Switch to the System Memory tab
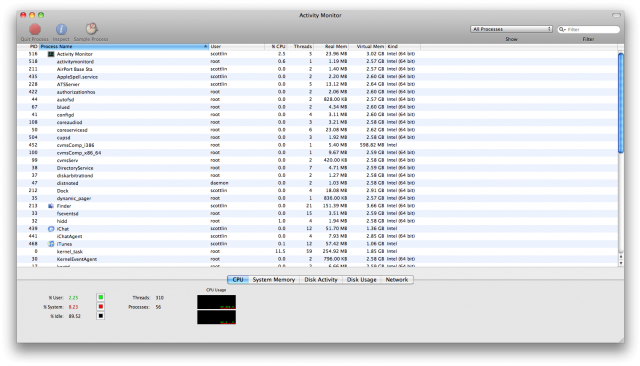This screenshot has height=366, width=640. (273, 279)
